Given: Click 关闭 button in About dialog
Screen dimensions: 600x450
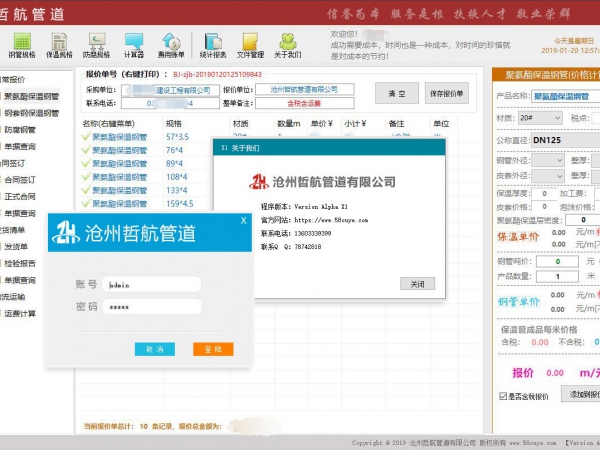Looking at the screenshot, I should click(417, 284).
